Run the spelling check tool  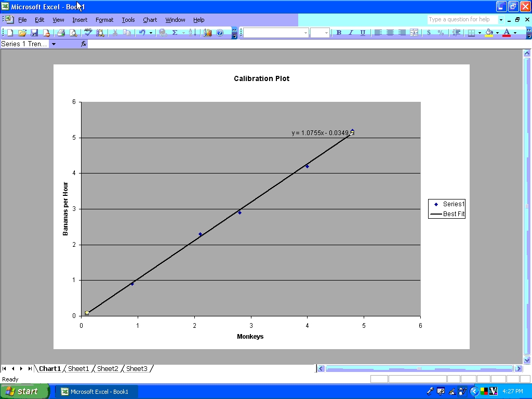coord(88,32)
